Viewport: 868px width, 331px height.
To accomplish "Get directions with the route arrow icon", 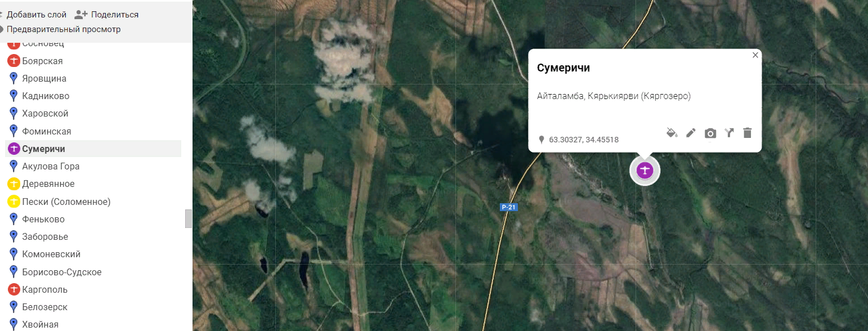I will pos(729,133).
